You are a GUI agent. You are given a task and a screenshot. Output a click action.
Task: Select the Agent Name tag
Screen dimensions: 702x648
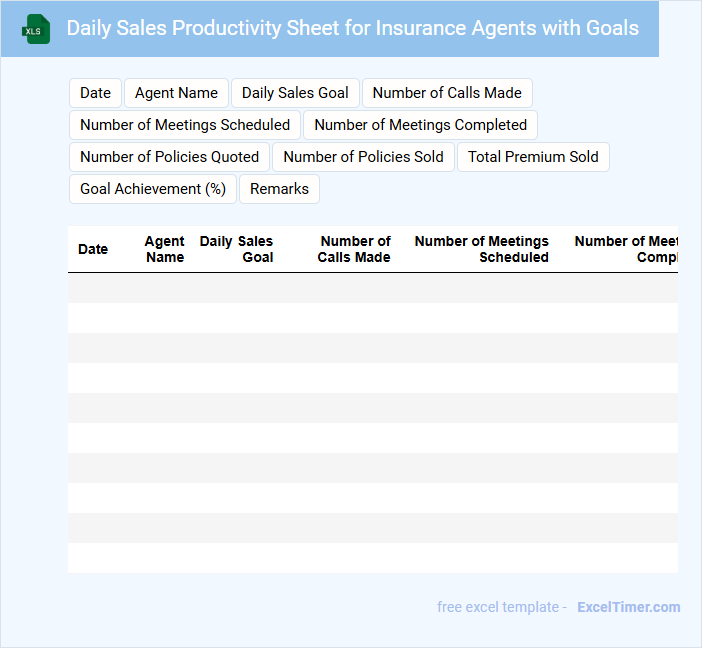point(176,93)
